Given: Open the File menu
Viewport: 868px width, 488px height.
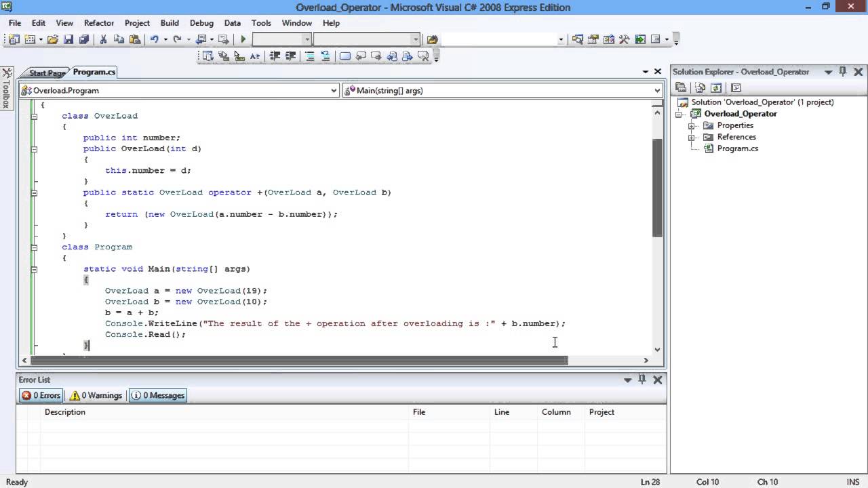Looking at the screenshot, I should point(15,22).
